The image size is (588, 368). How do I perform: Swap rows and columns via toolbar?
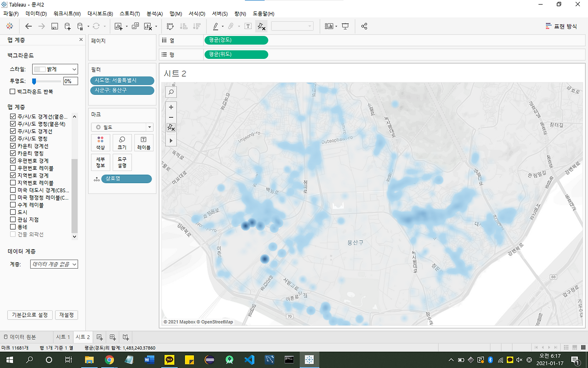coord(170,26)
